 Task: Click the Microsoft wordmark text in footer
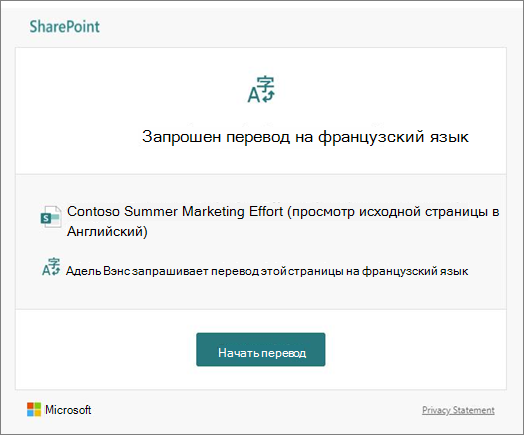coord(68,410)
